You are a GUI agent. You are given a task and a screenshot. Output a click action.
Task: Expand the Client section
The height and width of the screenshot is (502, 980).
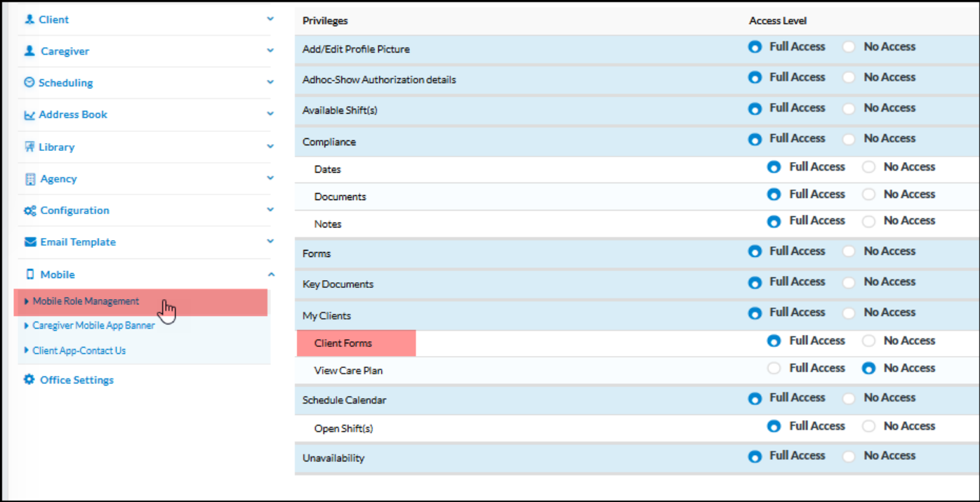(x=270, y=20)
